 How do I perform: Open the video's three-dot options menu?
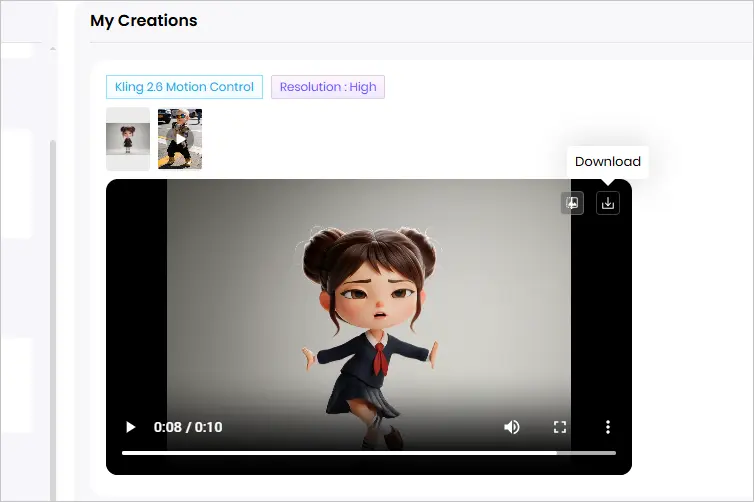608,427
